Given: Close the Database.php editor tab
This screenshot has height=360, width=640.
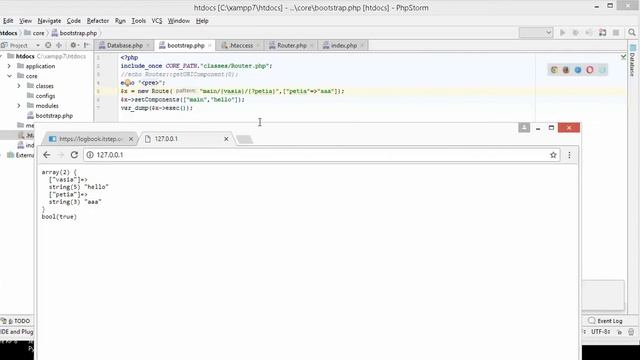Looking at the screenshot, I should [148, 46].
